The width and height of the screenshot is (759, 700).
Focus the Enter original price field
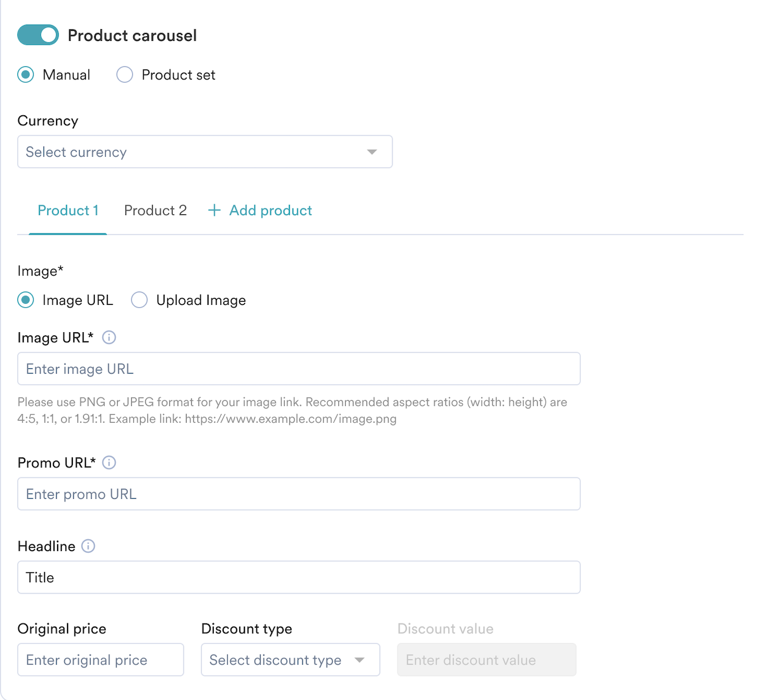click(x=101, y=660)
